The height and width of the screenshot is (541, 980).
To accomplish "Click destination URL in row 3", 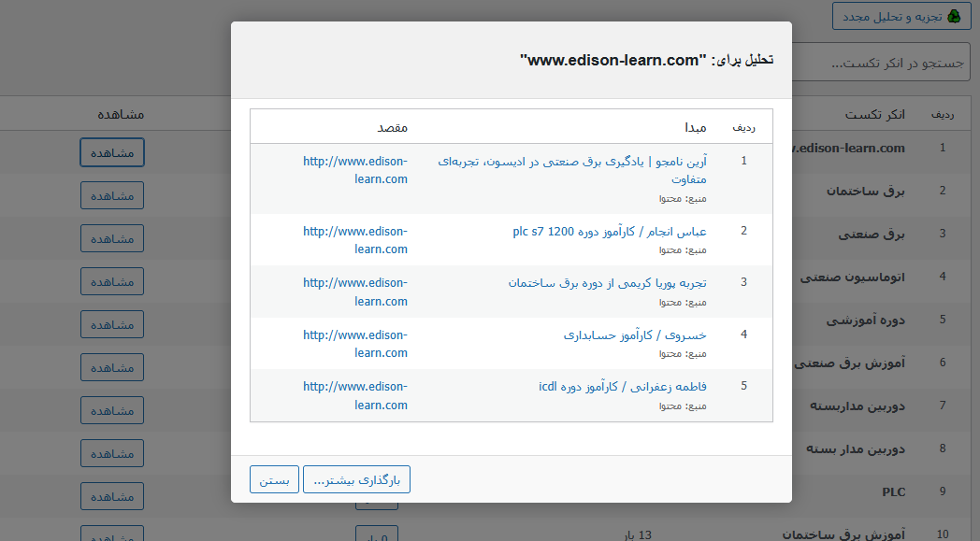I will click(x=355, y=292).
